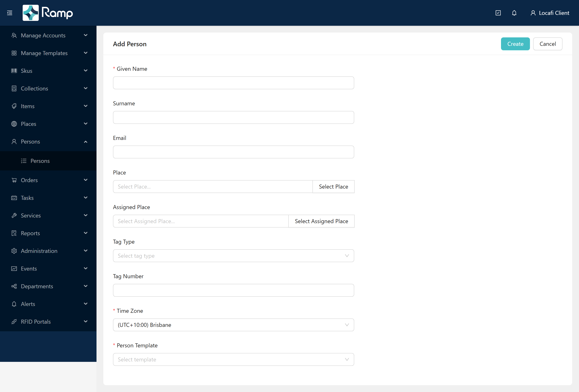Focus the Given Name input field
This screenshot has width=579, height=392.
tap(233, 83)
